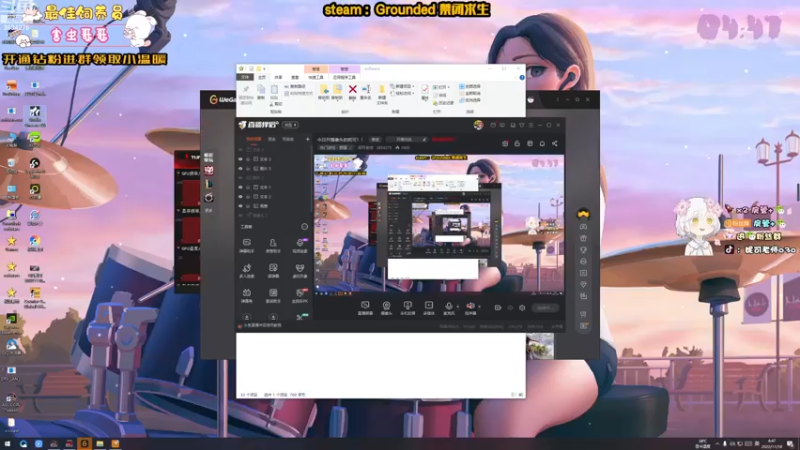This screenshot has height=450, width=800.
Task: Click the red speaker icon in streaming toolbar
Action: point(470,306)
